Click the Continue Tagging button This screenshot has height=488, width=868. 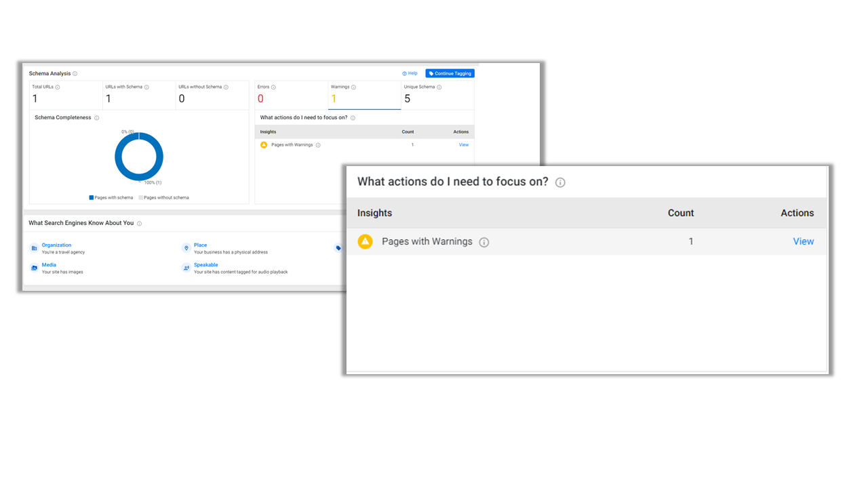[x=450, y=73]
